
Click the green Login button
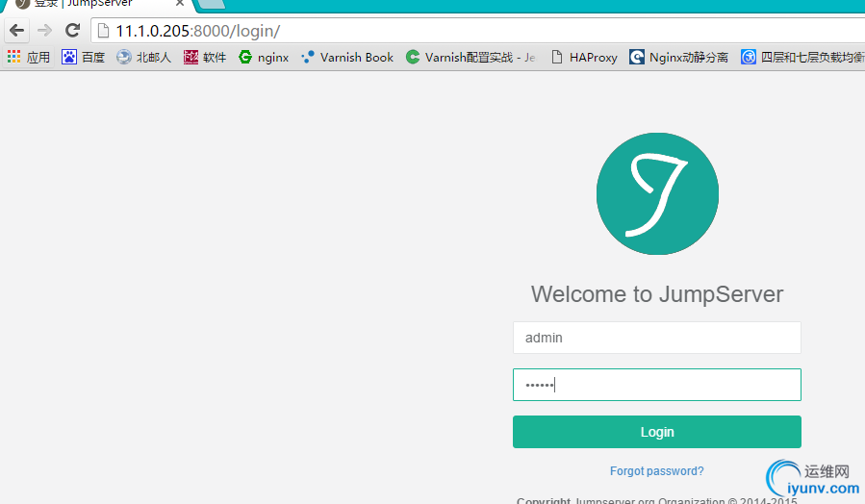click(657, 432)
